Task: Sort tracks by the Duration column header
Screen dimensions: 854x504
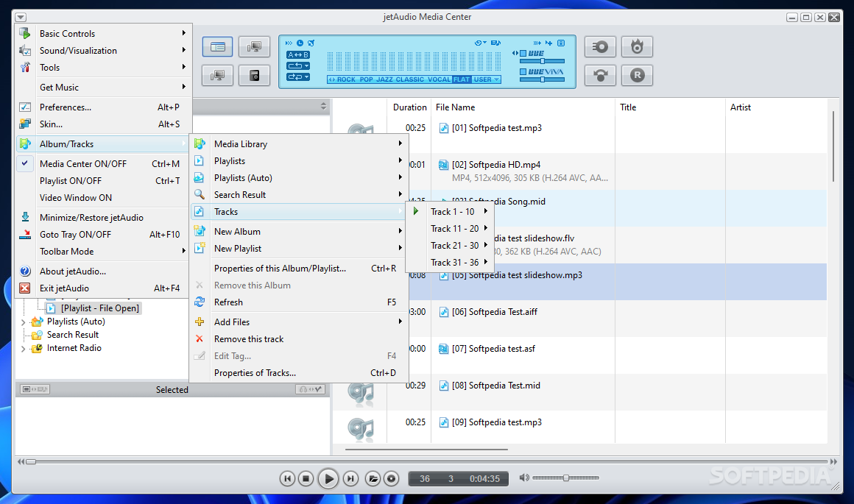Action: point(409,107)
